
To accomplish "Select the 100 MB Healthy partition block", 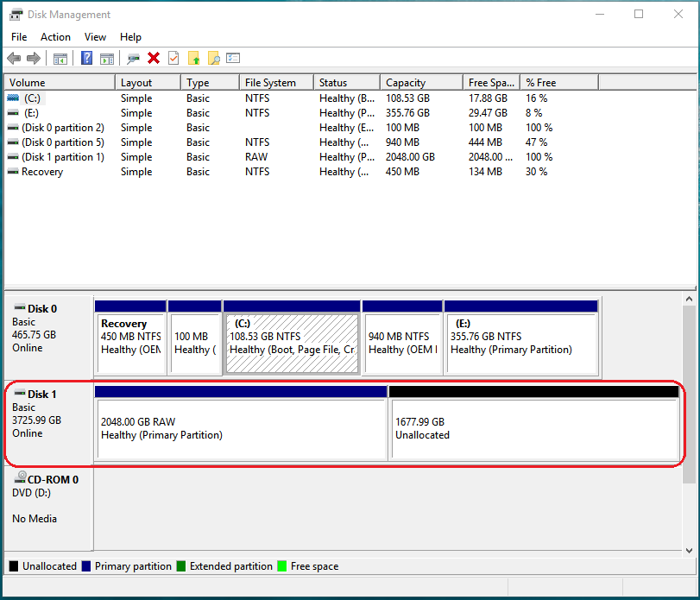I will (195, 338).
